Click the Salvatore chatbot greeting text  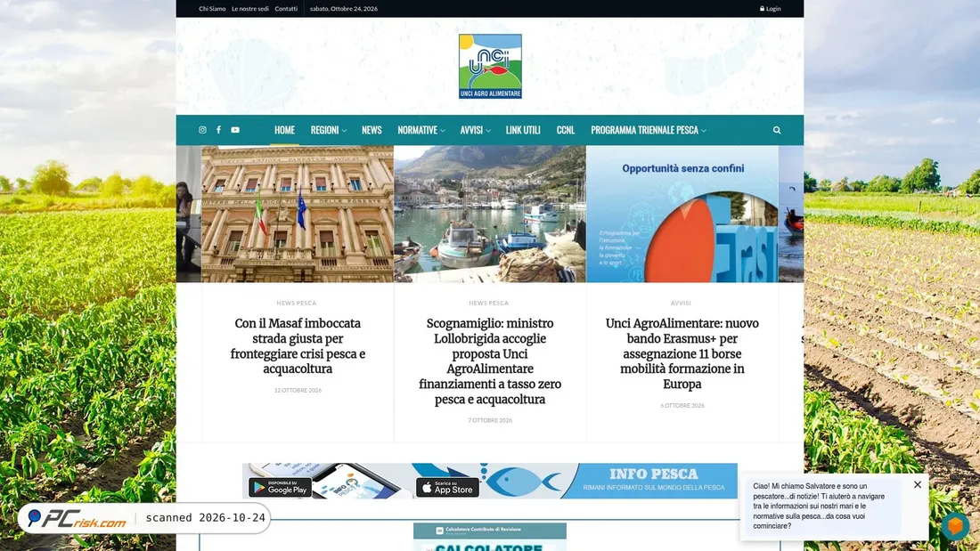click(x=819, y=506)
